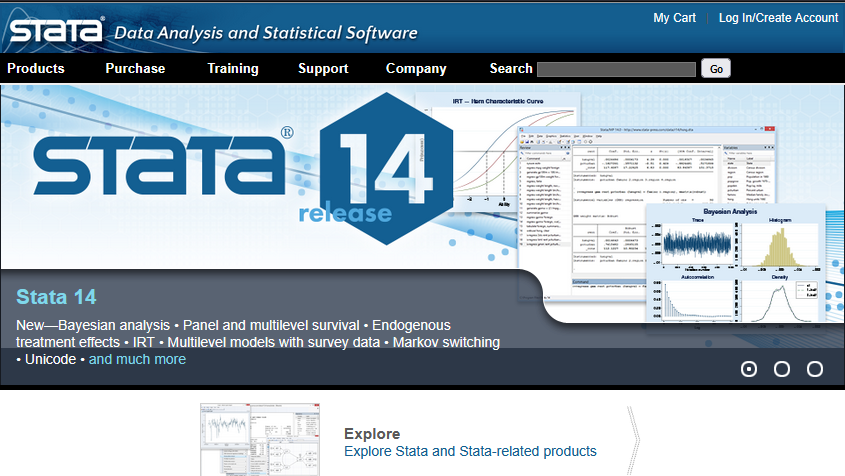The width and height of the screenshot is (845, 476).
Task: Open the Log In/Create Account link
Action: 778,18
